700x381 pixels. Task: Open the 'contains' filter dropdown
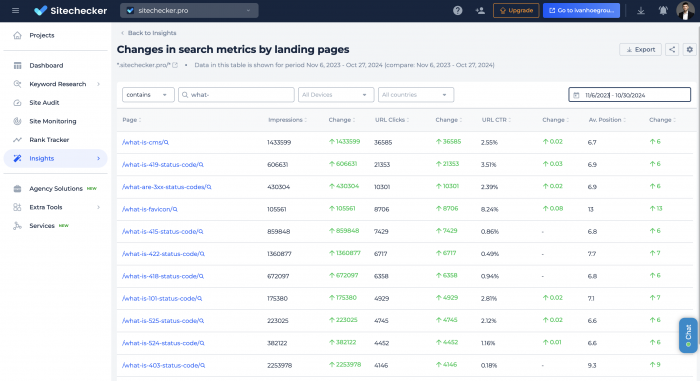coord(148,95)
